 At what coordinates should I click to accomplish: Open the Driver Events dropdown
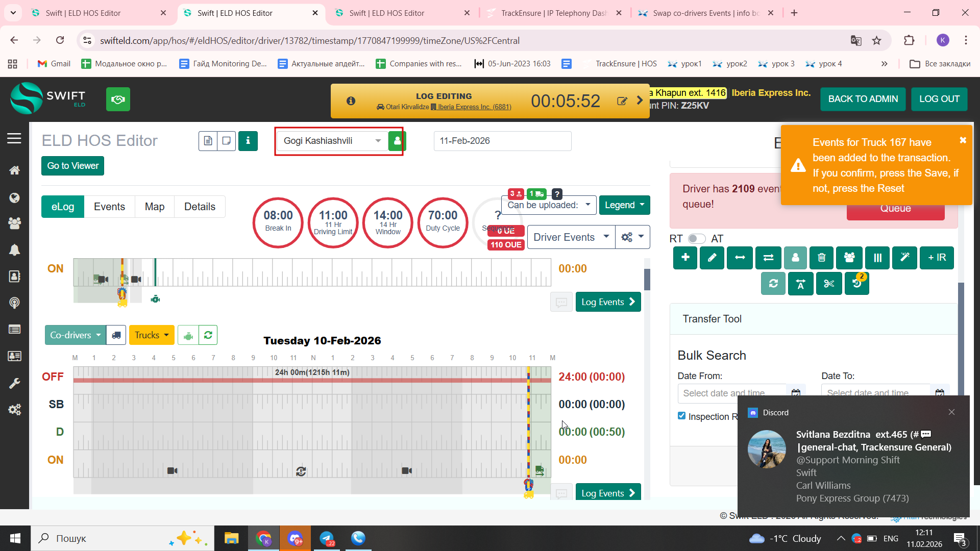570,237
